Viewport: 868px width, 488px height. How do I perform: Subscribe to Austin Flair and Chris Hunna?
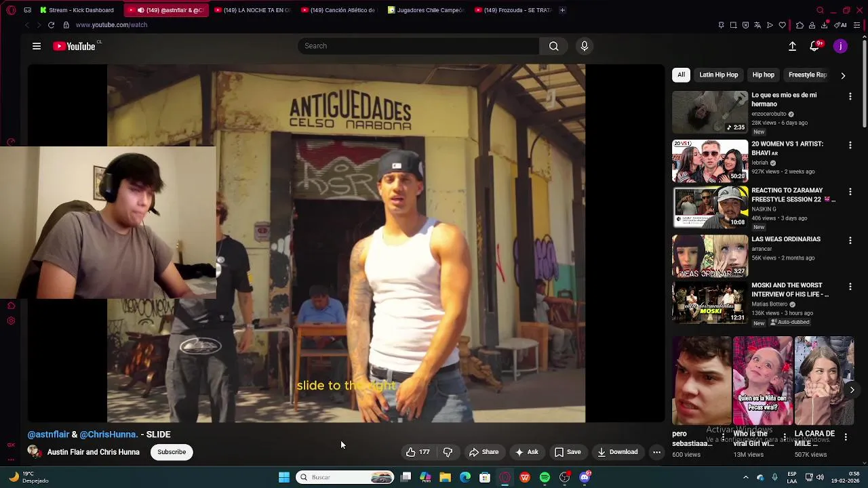click(x=172, y=452)
